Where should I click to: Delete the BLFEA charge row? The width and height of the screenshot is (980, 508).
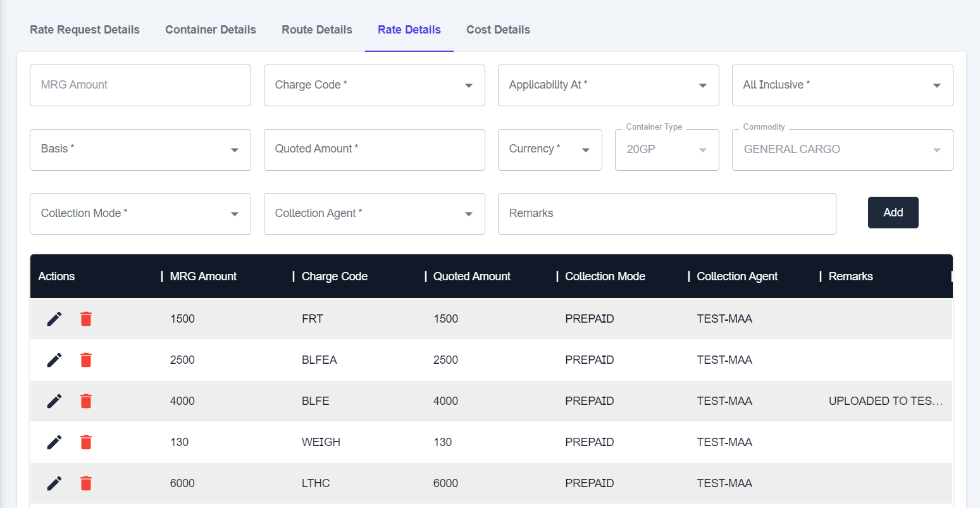pyautogui.click(x=86, y=360)
